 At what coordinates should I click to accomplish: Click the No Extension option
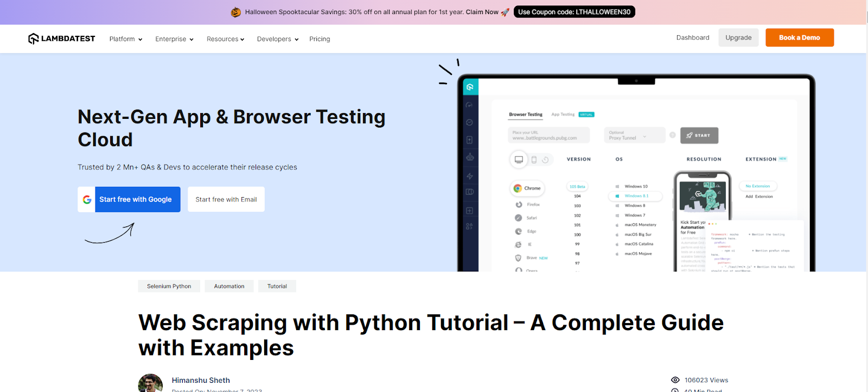click(x=758, y=186)
